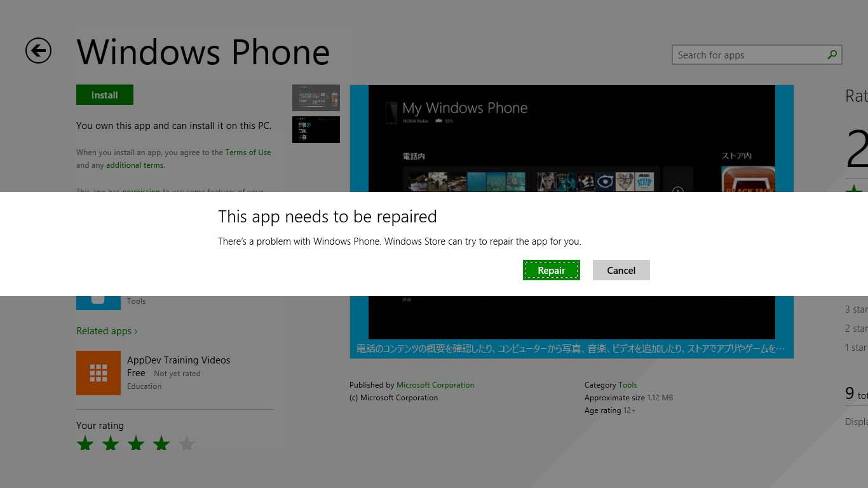Click the blue app tile icon above Tools
868x488 pixels.
tap(98, 302)
